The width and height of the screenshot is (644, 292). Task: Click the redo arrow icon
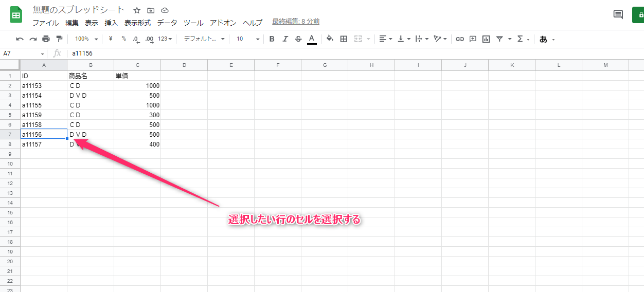coord(33,39)
